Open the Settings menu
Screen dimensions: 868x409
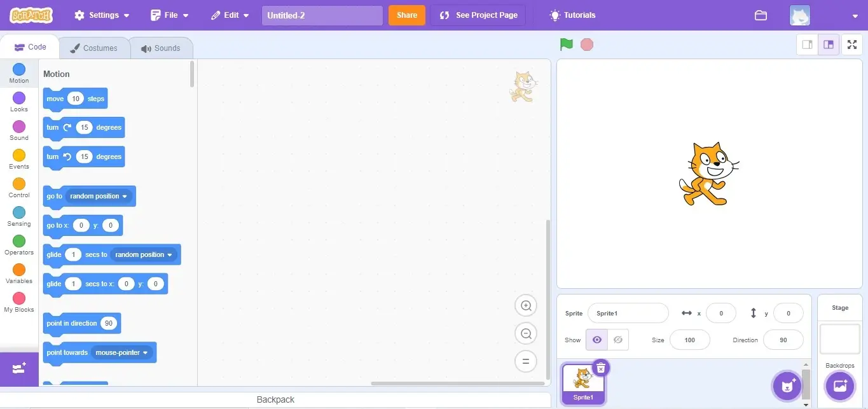(102, 15)
